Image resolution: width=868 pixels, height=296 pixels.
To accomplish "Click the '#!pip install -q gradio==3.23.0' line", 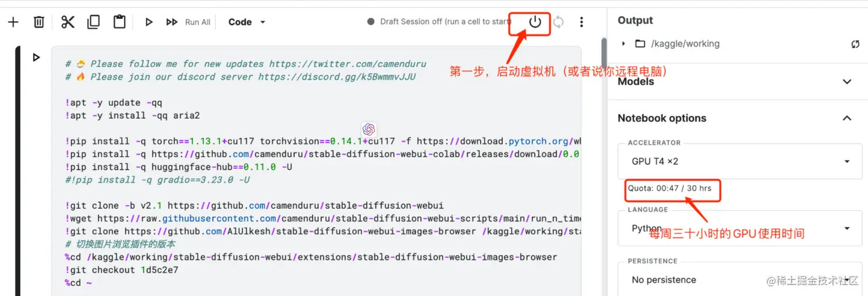I will 157,180.
